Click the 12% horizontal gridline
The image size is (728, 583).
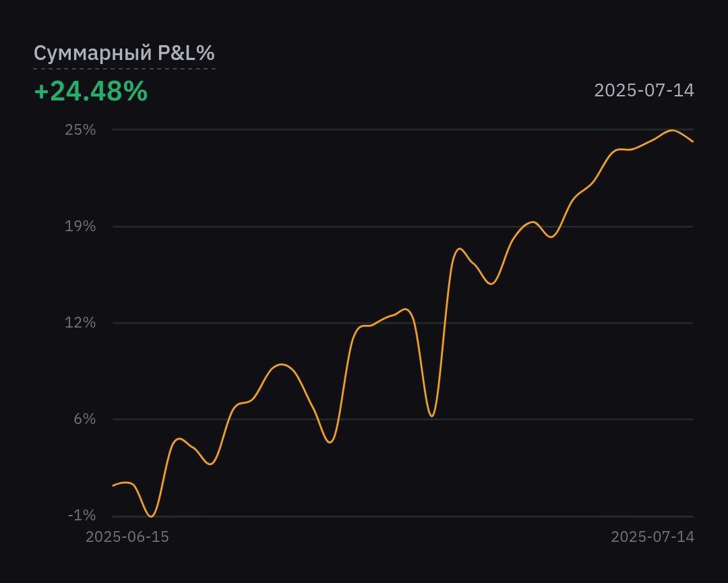270,323
